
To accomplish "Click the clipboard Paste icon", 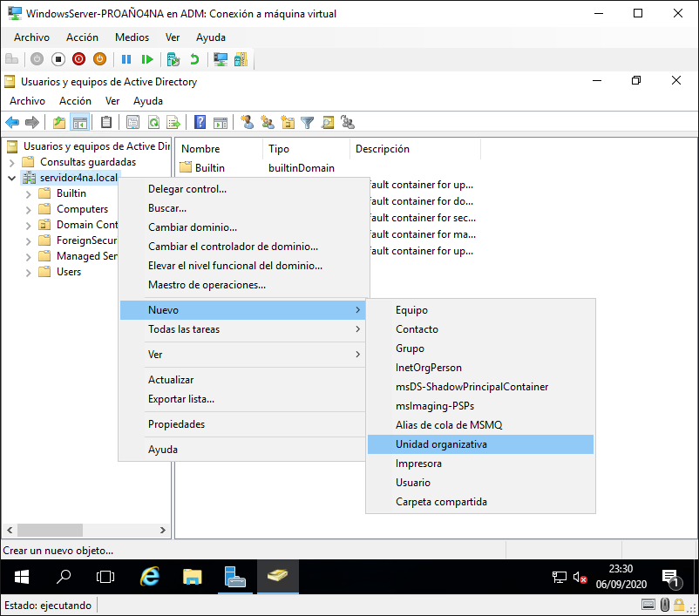I will [x=106, y=122].
